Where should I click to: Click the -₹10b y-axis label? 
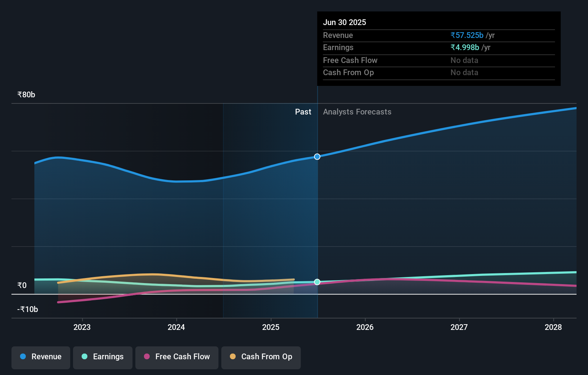tap(28, 310)
